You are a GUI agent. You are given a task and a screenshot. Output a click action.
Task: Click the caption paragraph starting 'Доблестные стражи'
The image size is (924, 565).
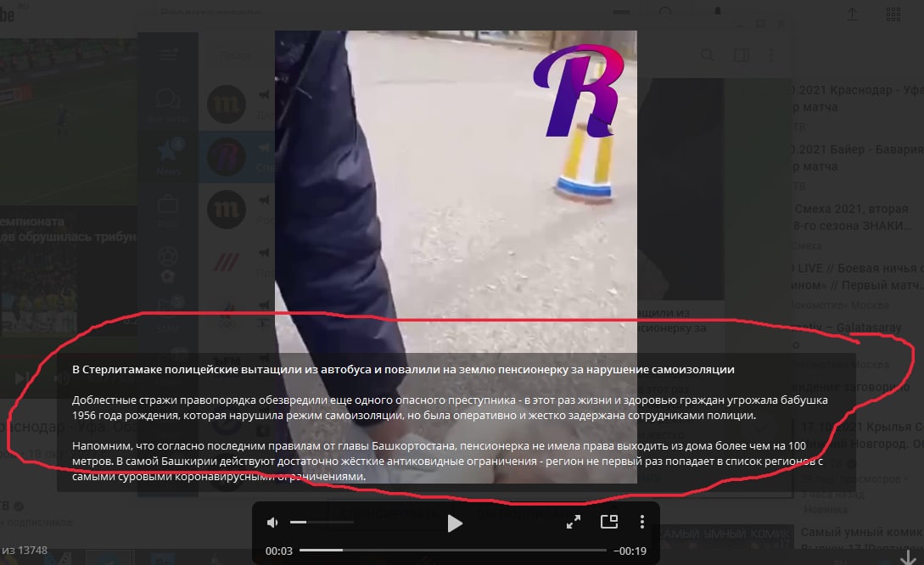pyautogui.click(x=450, y=408)
